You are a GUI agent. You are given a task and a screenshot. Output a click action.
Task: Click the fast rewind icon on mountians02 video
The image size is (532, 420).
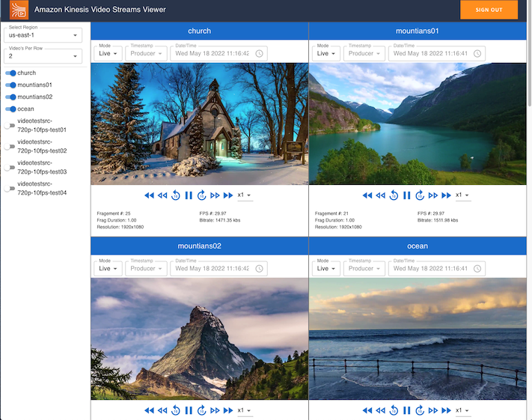[x=150, y=410]
